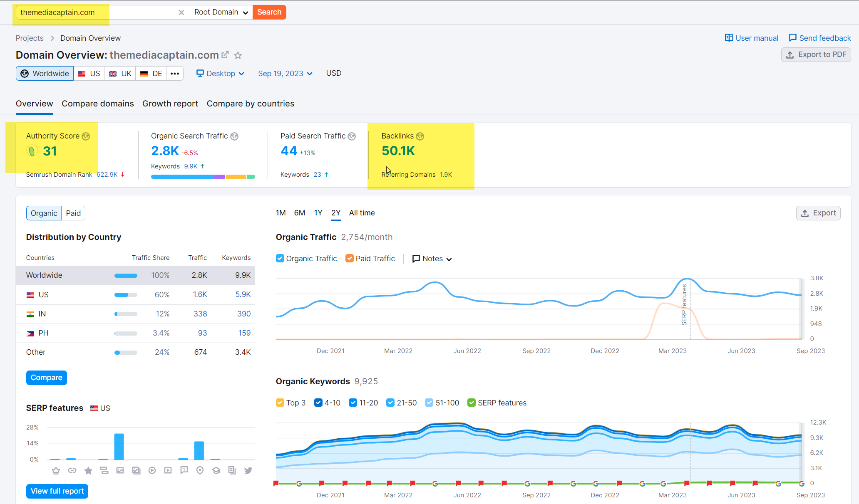Toggle the 11-20 keywords checkbox

pyautogui.click(x=353, y=403)
